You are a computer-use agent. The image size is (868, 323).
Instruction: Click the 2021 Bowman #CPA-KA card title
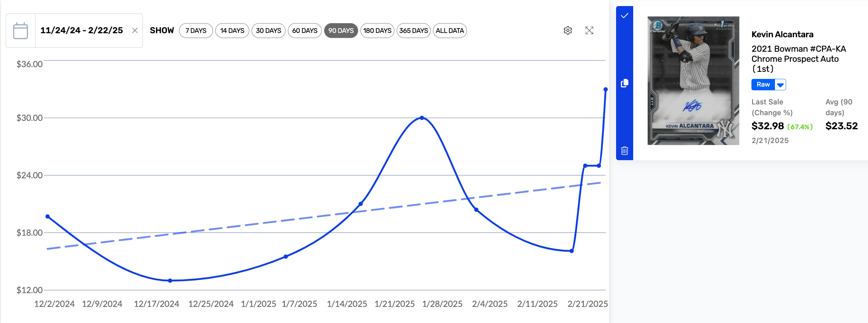click(x=798, y=59)
